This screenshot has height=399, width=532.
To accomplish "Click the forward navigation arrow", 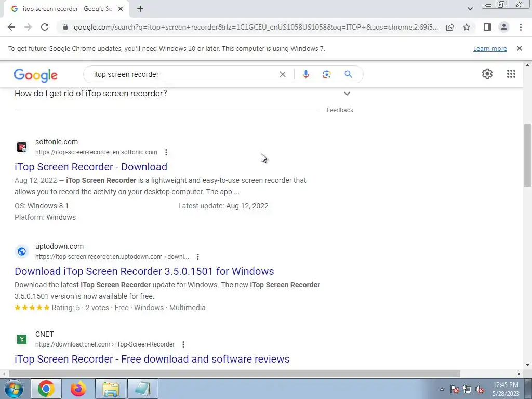I will pos(28,27).
